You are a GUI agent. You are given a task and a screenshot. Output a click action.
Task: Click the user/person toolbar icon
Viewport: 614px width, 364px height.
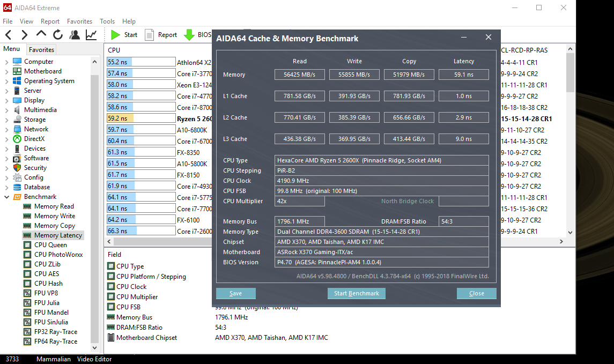(75, 35)
